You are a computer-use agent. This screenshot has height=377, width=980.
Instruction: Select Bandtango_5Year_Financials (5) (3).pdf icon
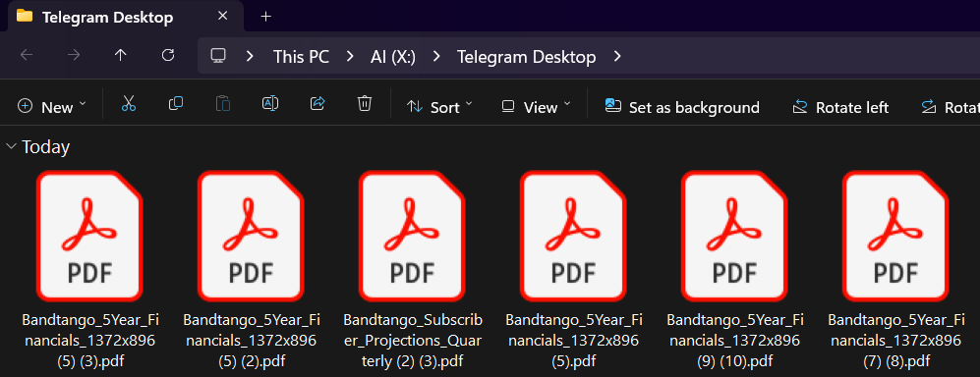pos(90,237)
